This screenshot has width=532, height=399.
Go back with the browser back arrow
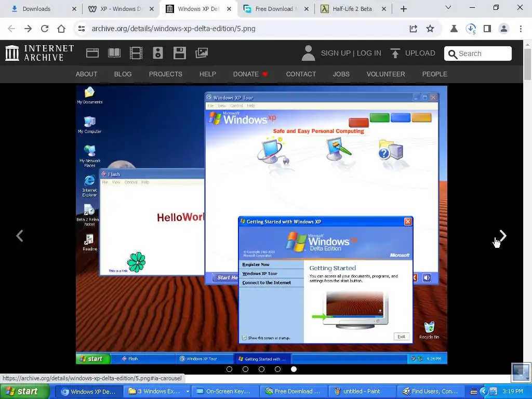click(11, 29)
